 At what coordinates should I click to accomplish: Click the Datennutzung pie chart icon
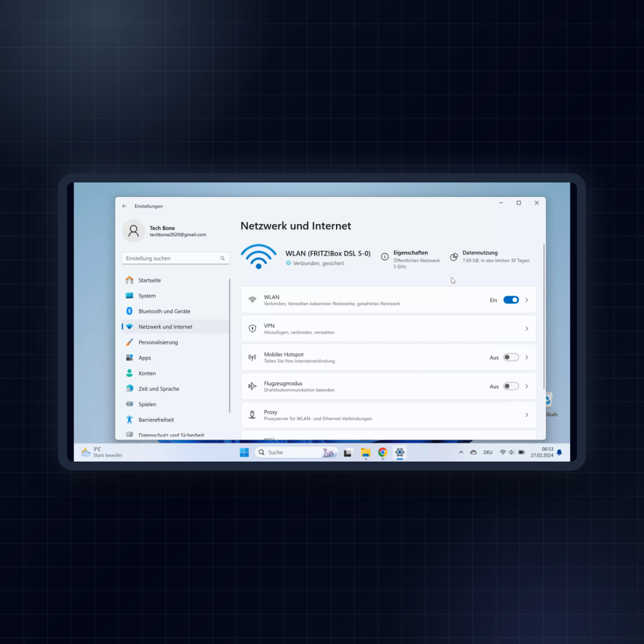click(x=454, y=257)
